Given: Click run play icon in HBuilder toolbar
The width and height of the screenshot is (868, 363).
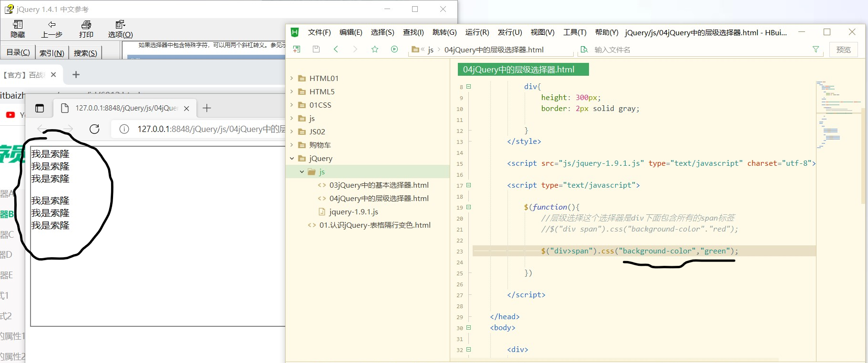Looking at the screenshot, I should click(394, 49).
